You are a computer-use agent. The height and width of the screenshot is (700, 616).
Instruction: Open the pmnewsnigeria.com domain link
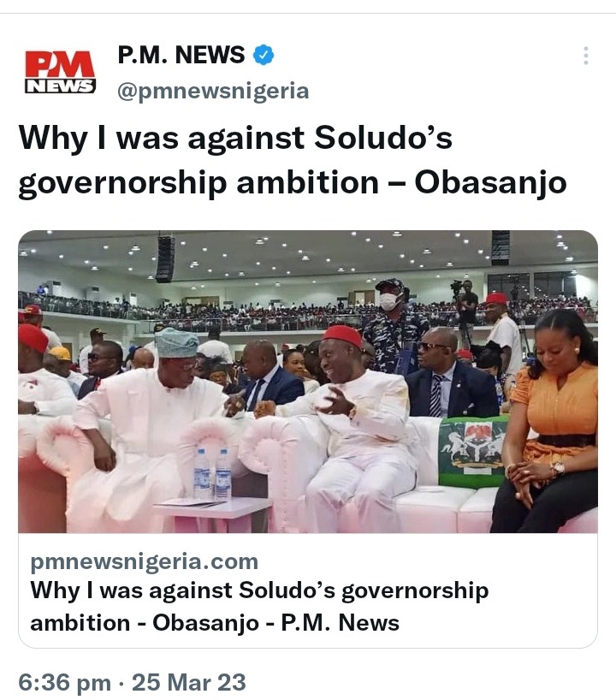pyautogui.click(x=145, y=561)
